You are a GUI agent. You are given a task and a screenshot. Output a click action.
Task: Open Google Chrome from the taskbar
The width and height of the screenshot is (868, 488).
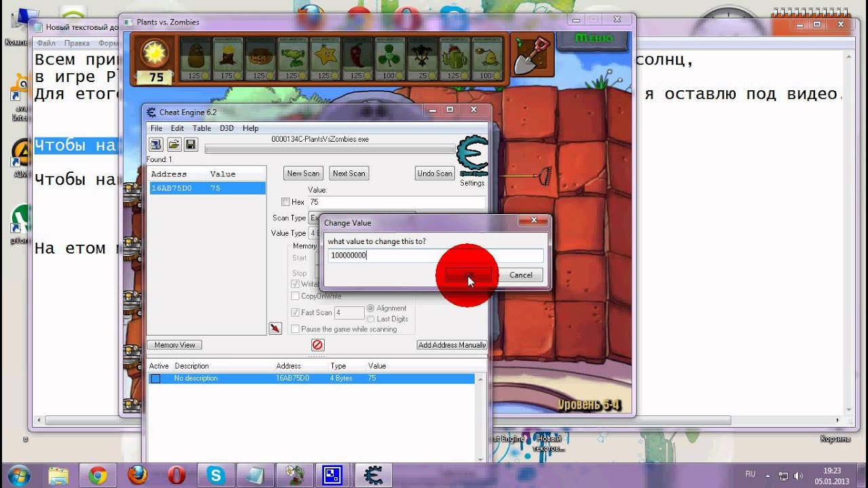click(98, 476)
